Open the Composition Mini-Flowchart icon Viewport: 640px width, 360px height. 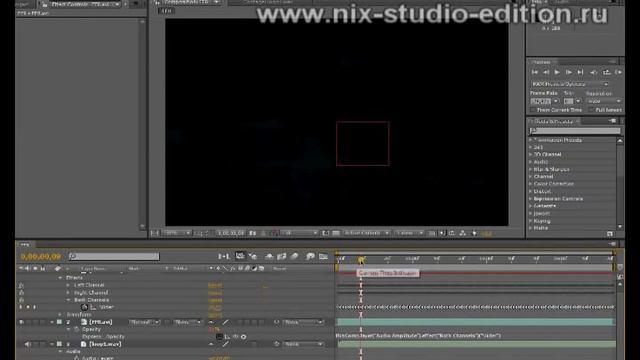coord(224,256)
